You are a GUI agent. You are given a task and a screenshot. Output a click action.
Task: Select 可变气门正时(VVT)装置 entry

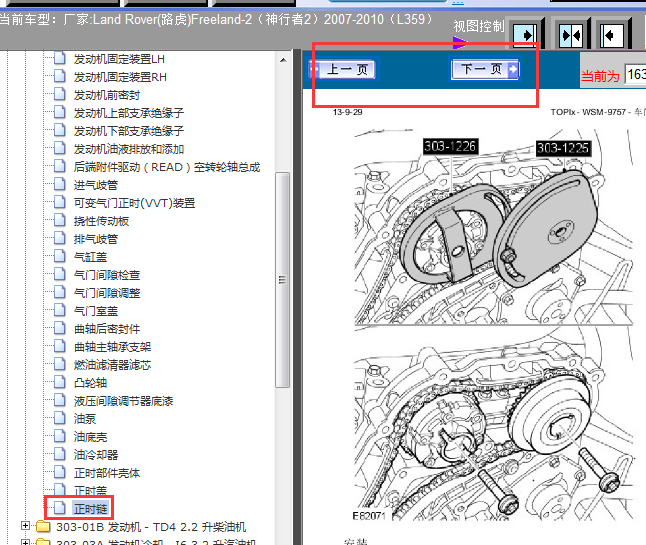click(x=134, y=203)
